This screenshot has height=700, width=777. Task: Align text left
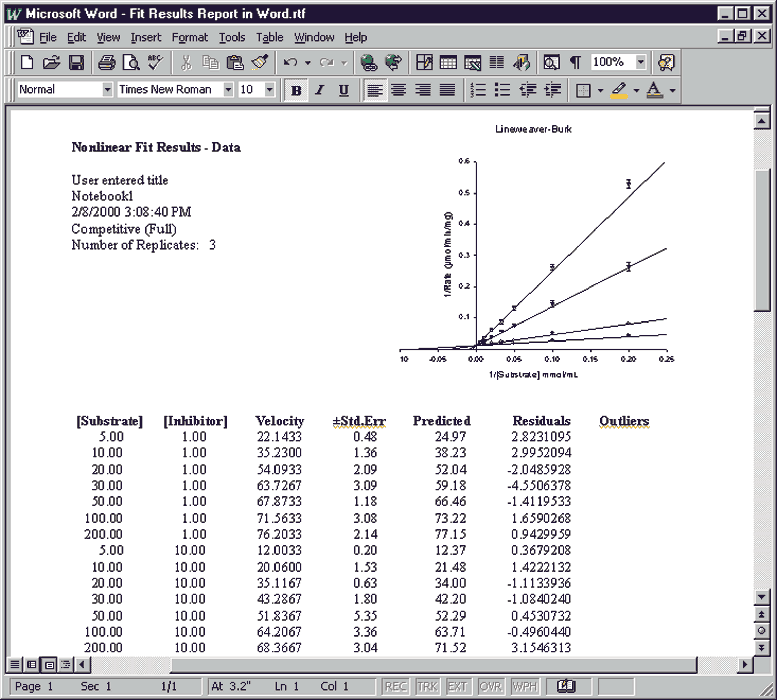tap(375, 90)
